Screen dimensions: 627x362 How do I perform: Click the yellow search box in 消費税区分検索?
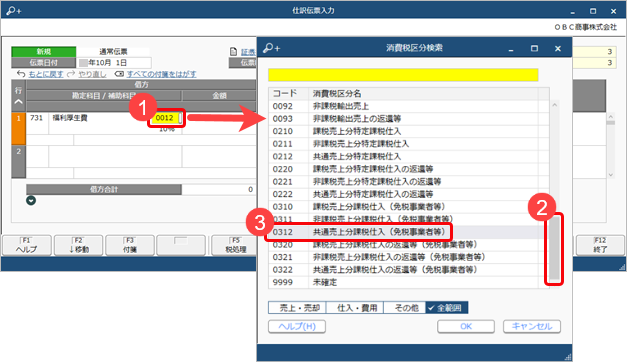click(x=403, y=75)
